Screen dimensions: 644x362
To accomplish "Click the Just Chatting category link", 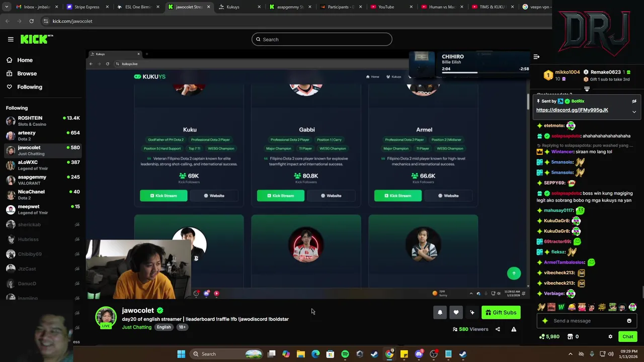I will (x=136, y=327).
